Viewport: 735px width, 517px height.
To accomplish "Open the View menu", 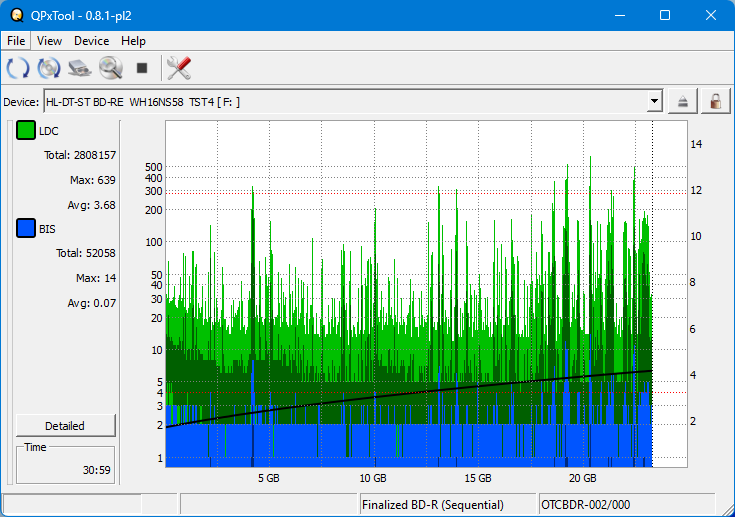I will 49,41.
